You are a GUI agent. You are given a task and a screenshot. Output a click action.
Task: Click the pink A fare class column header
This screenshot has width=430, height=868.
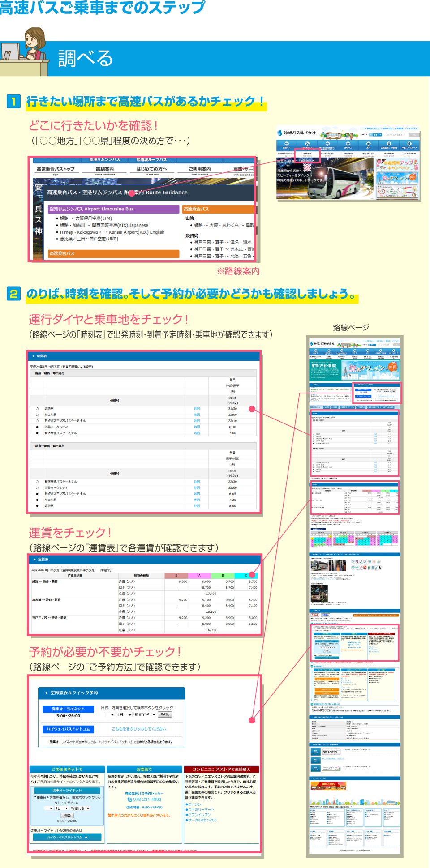coord(199,575)
